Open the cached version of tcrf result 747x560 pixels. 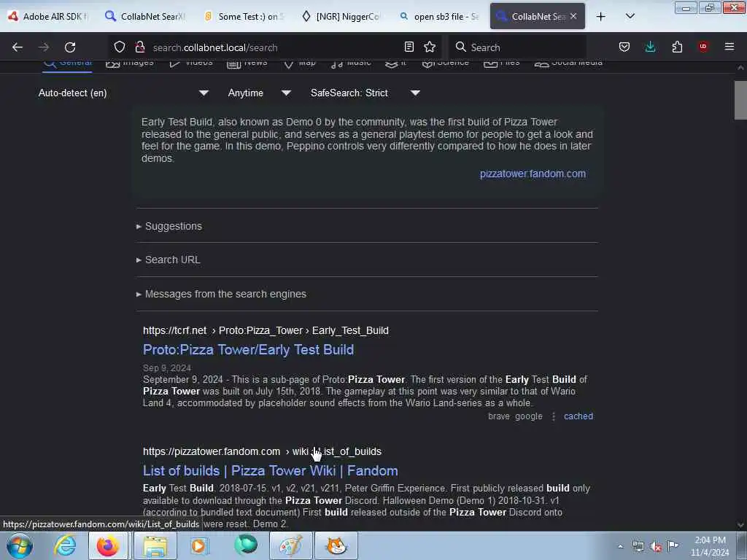(578, 416)
